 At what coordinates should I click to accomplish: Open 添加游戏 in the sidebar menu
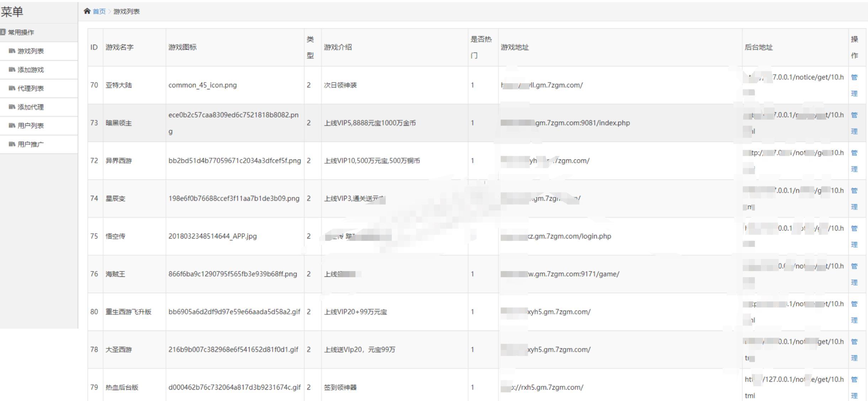click(x=39, y=70)
